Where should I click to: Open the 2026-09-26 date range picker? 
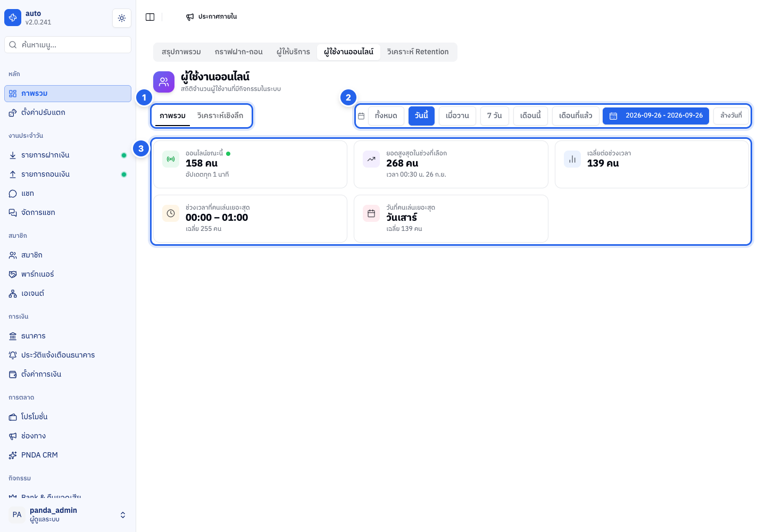[656, 116]
